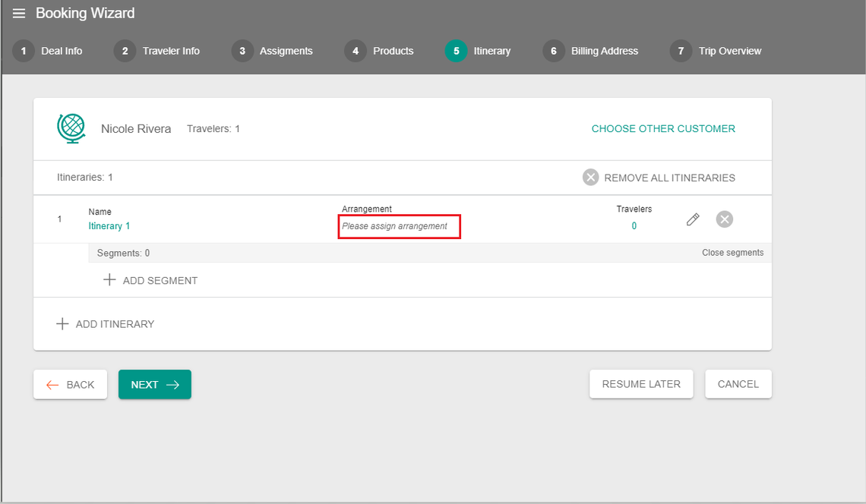This screenshot has height=504, width=866.
Task: Go back with the Back button
Action: [70, 384]
